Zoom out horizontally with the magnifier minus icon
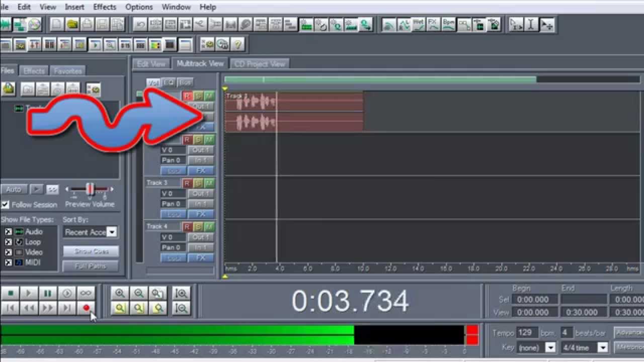The height and width of the screenshot is (362, 644). (139, 293)
